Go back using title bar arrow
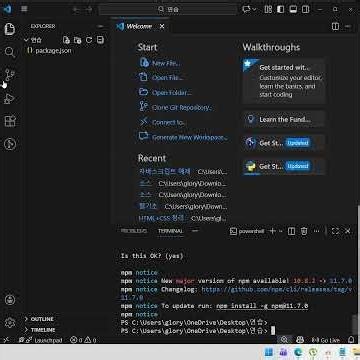The width and height of the screenshot is (360, 360). [76, 9]
